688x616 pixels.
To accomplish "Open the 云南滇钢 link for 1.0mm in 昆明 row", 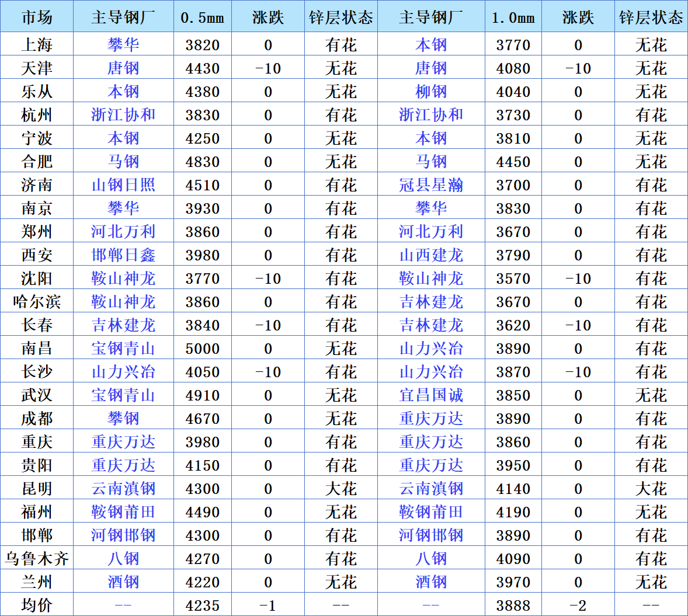I will click(431, 488).
